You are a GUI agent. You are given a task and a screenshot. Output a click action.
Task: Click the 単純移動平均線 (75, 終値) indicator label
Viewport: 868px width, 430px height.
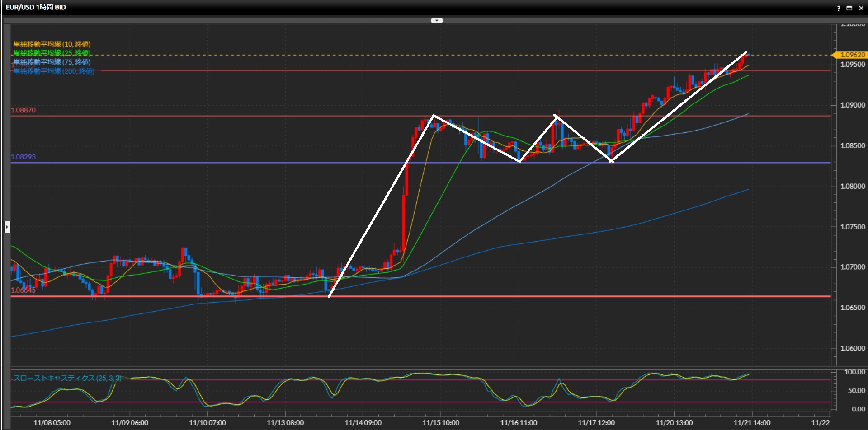point(52,62)
